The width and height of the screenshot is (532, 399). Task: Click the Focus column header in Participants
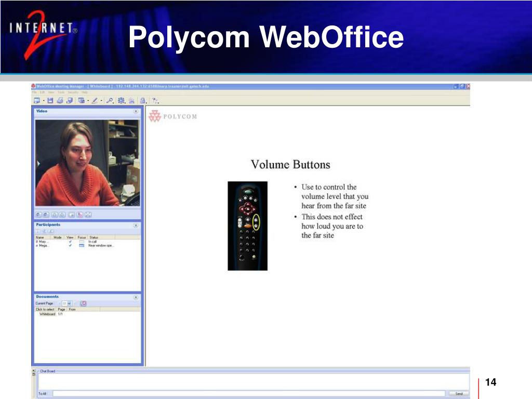[82, 237]
